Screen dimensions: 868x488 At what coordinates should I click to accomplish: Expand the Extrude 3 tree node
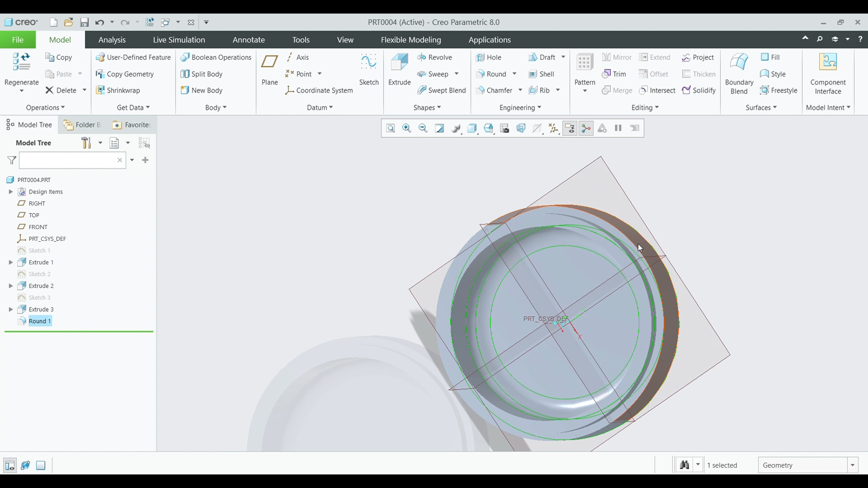11,309
